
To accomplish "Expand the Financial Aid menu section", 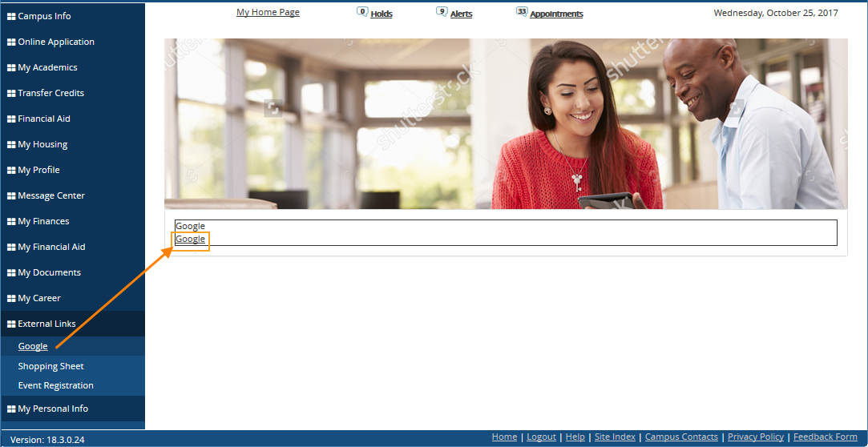I will point(44,119).
